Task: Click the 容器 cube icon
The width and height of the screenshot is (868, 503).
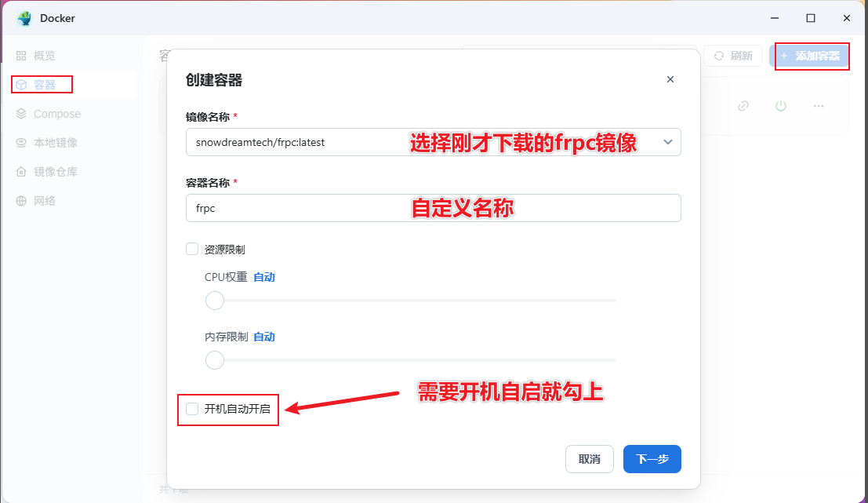Action: tap(21, 85)
